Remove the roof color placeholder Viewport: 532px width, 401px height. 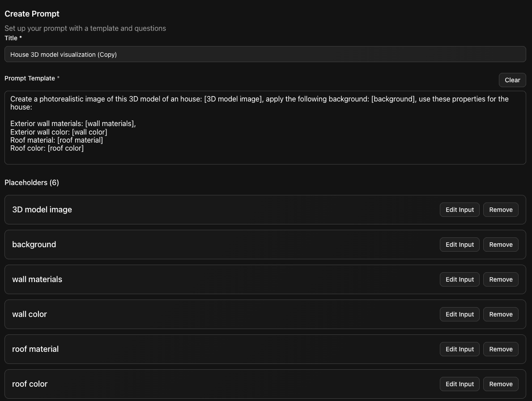tap(501, 384)
